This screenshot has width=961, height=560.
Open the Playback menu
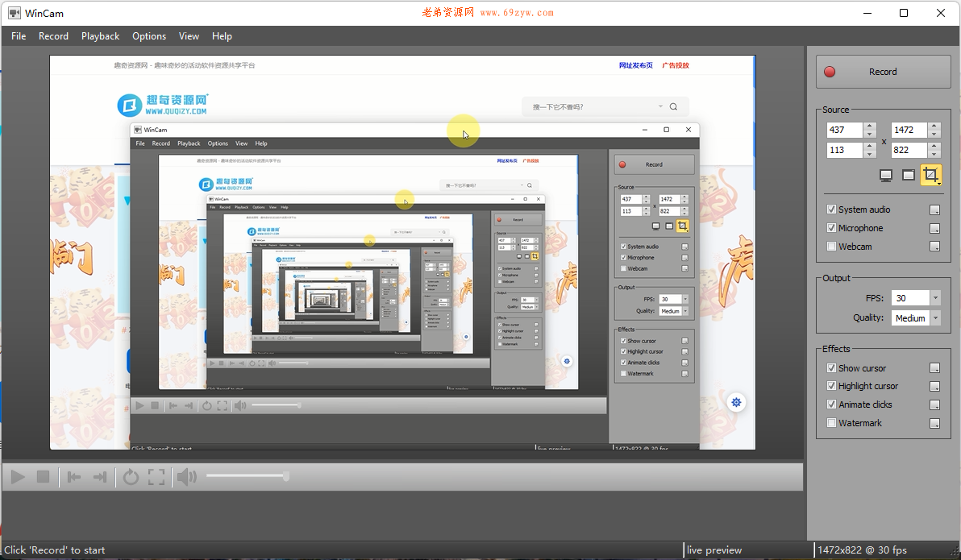pyautogui.click(x=100, y=36)
